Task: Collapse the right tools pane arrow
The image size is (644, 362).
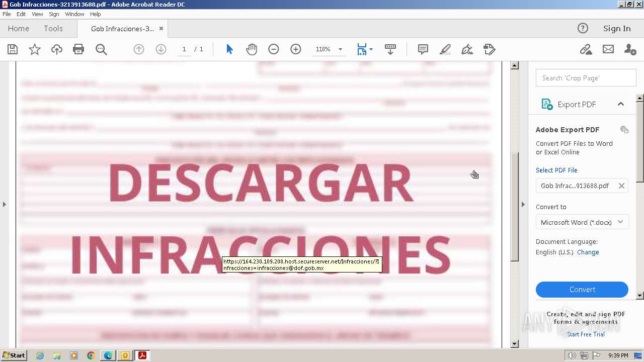Action: pos(523,204)
